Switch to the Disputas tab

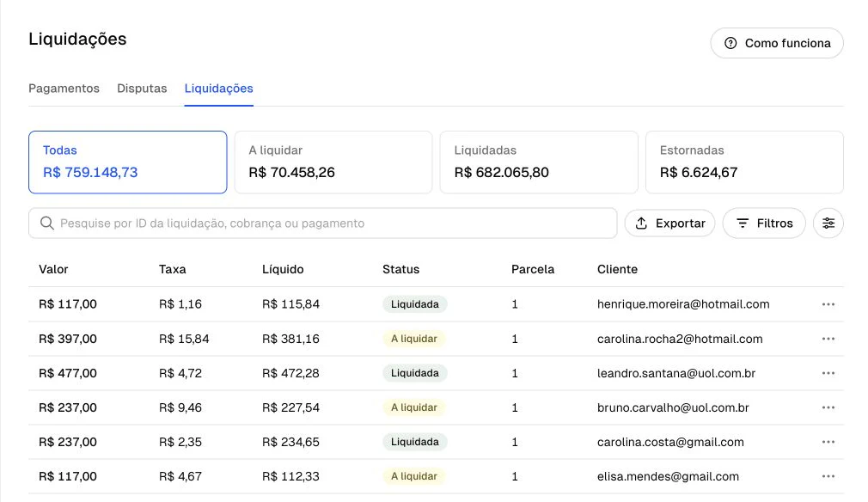pos(142,89)
